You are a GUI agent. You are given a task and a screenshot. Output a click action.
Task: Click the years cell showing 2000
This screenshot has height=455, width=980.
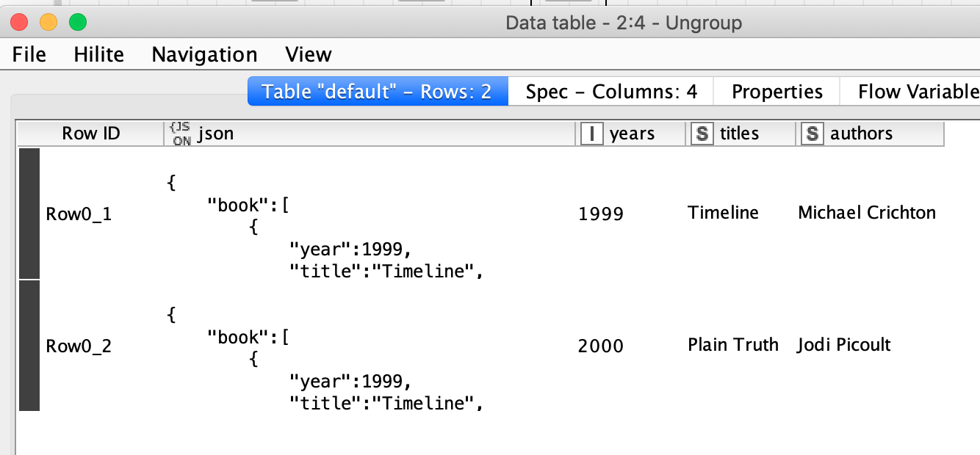tap(600, 346)
